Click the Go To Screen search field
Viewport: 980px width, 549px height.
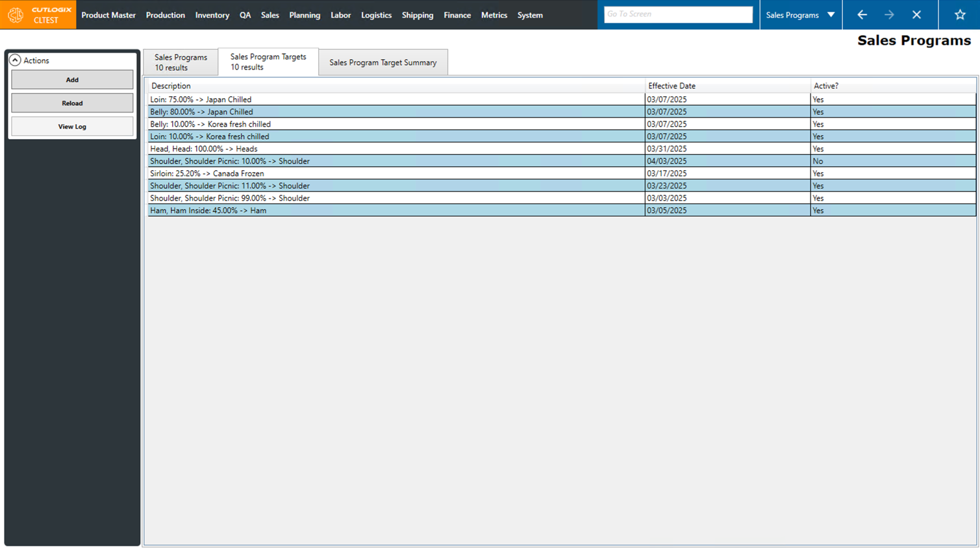point(678,14)
